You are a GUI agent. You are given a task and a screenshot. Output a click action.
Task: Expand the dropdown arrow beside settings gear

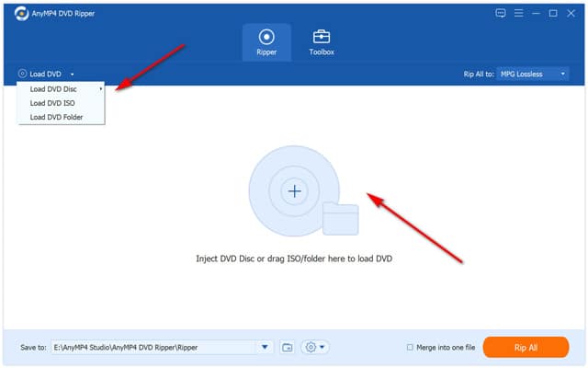click(x=322, y=348)
